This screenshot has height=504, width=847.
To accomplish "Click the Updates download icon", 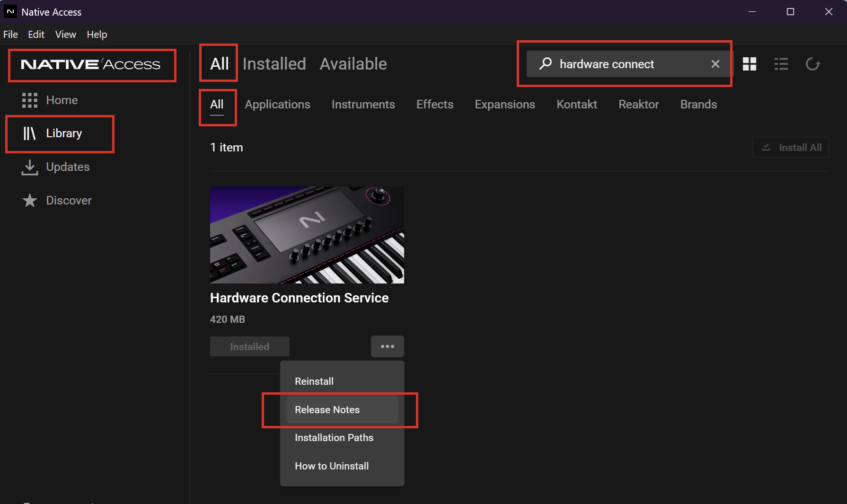I will (30, 167).
